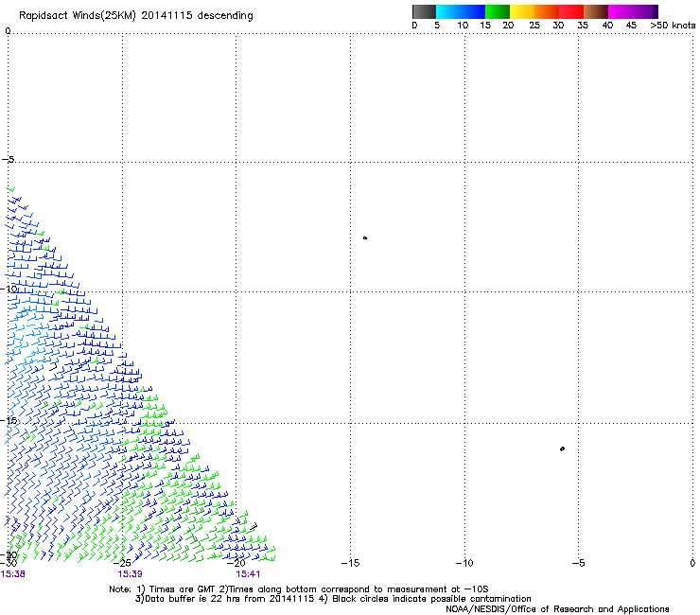Click the small island outline near -14 longitude
Screen dimensions: 700x615
point(365,238)
